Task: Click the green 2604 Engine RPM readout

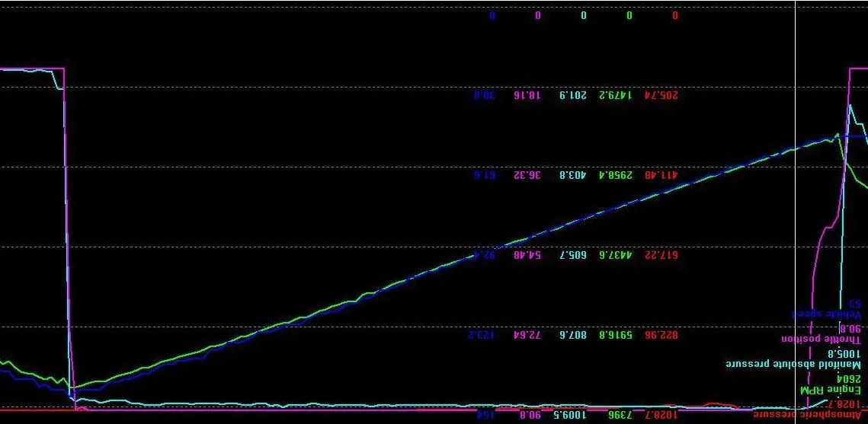Action: [849, 379]
